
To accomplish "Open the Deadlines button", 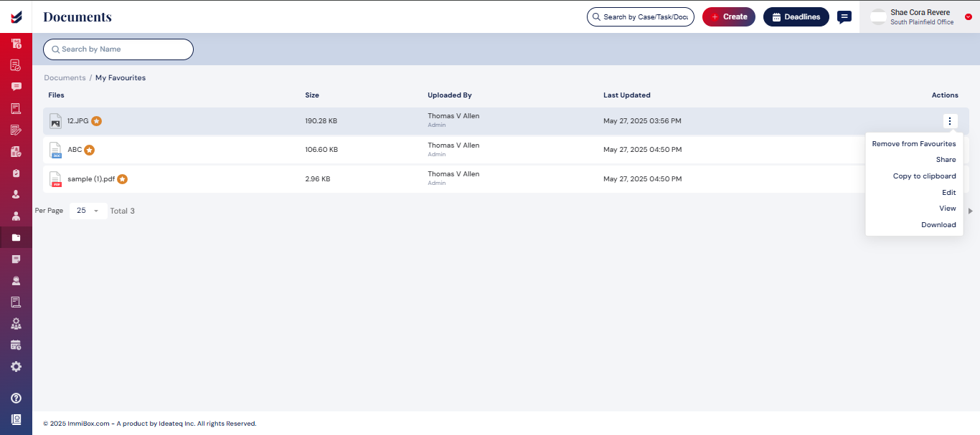I will click(796, 16).
